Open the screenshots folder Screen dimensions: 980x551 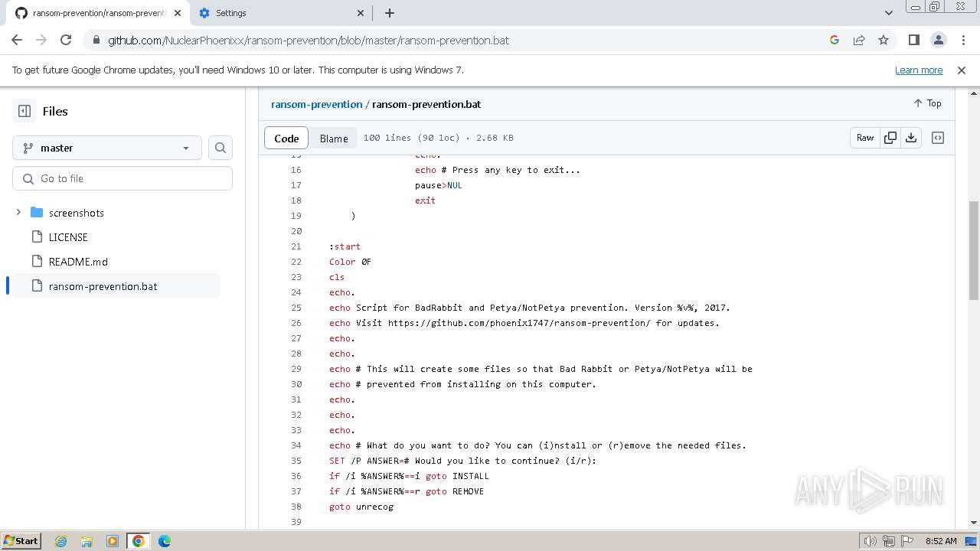[76, 213]
